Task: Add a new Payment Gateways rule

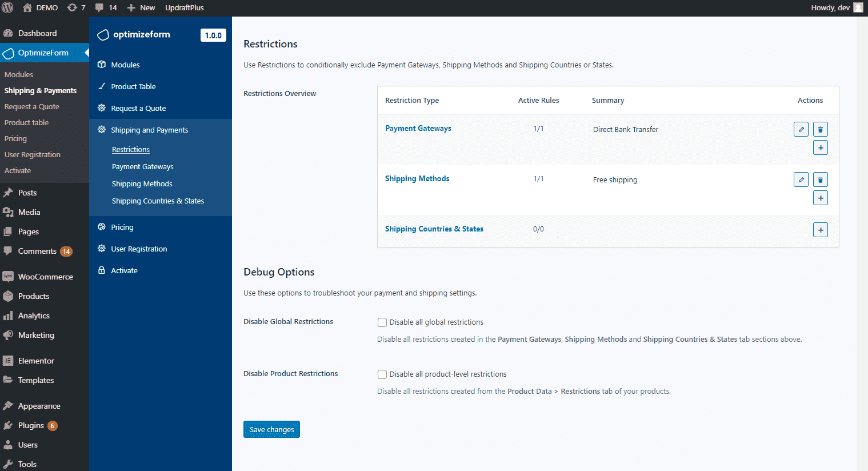Action: (x=820, y=147)
